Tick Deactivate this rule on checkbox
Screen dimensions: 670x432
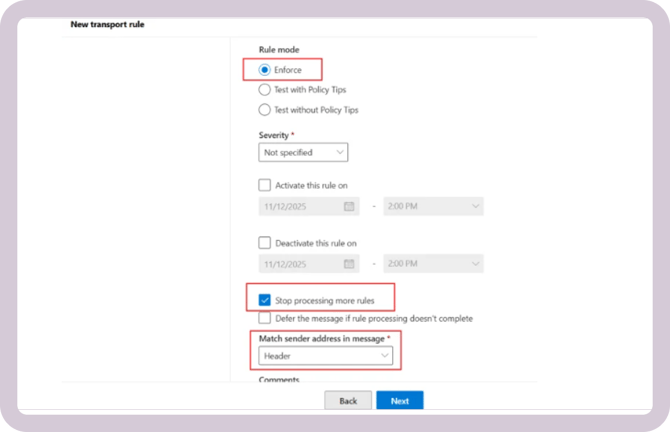tap(265, 243)
